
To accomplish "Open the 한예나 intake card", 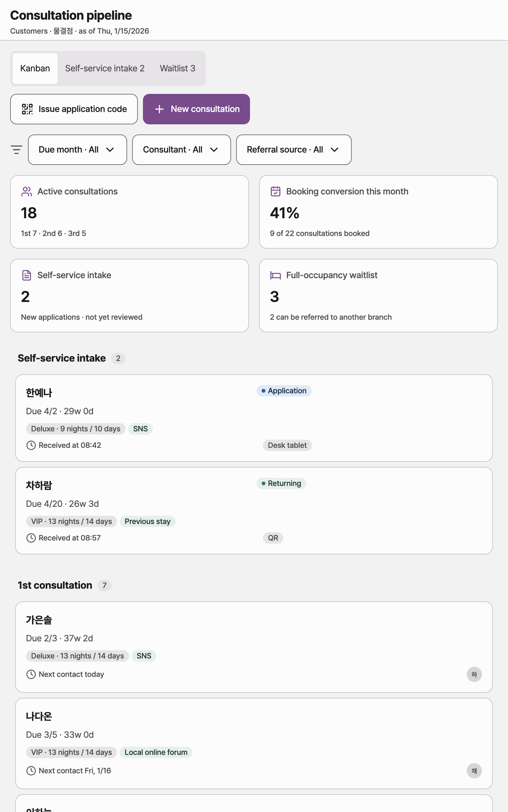I will [x=254, y=418].
